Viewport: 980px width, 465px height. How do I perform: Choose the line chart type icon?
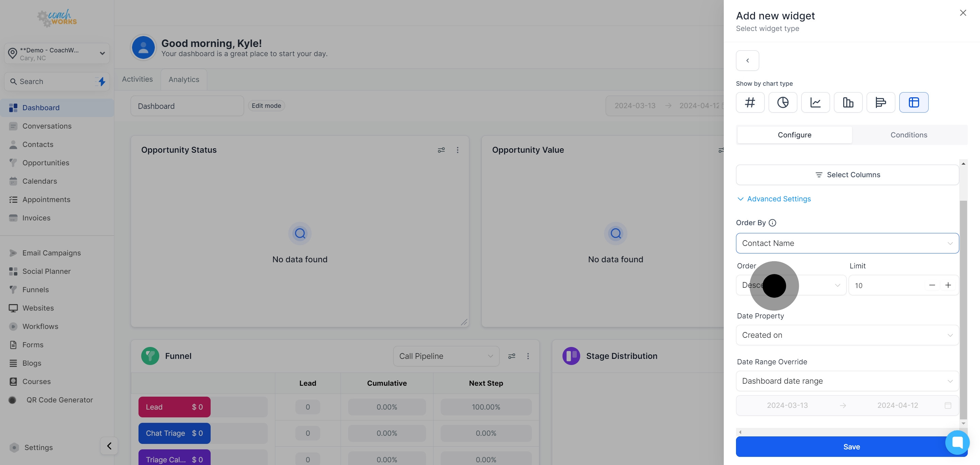(x=815, y=102)
